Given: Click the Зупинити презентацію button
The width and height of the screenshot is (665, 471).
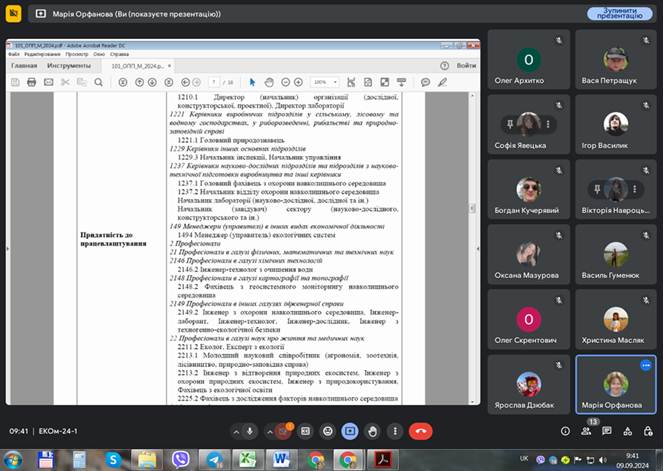Looking at the screenshot, I should 618,14.
